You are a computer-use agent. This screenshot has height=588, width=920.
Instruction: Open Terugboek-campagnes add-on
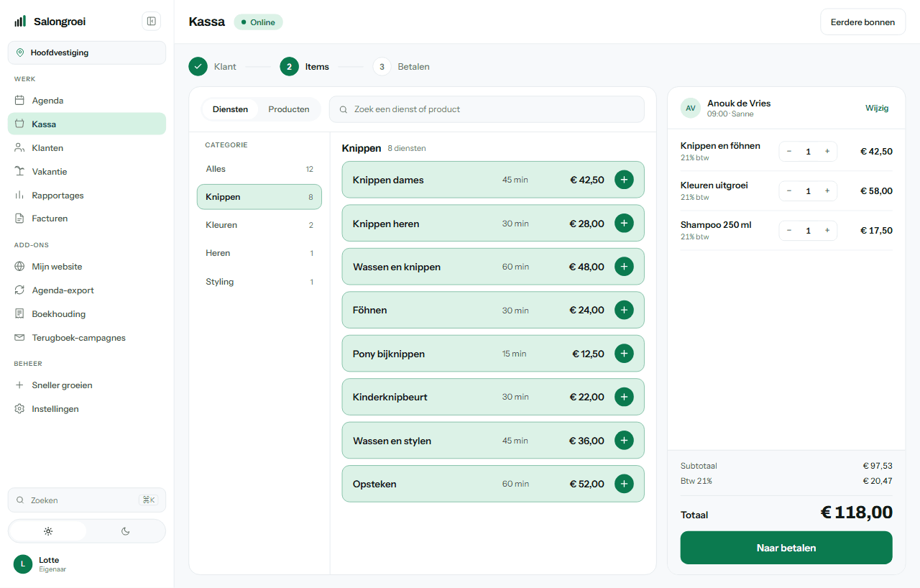[x=87, y=338]
